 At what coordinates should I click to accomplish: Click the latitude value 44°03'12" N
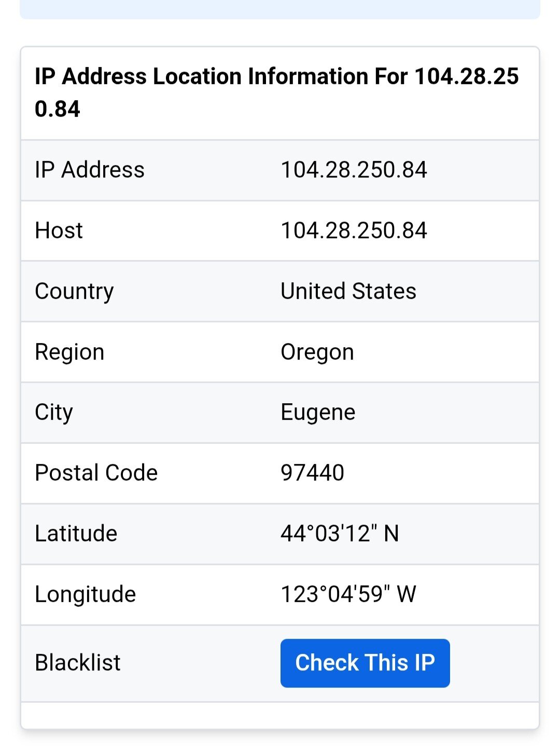(340, 533)
